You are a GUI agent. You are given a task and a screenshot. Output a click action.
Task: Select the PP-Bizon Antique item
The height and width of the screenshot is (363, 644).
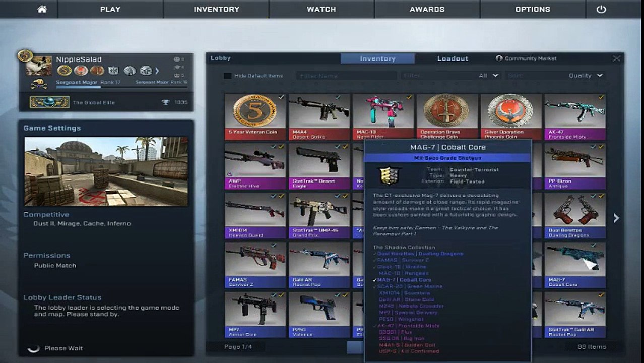[x=575, y=166]
